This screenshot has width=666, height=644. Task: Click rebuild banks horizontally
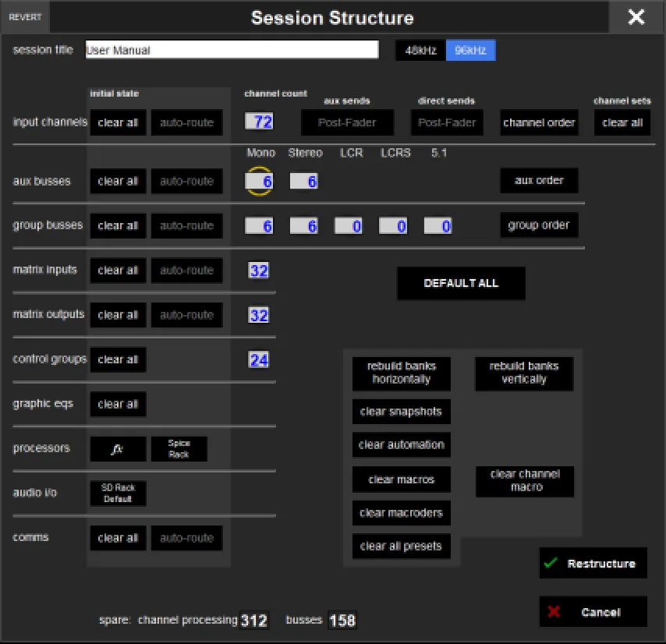pyautogui.click(x=402, y=373)
